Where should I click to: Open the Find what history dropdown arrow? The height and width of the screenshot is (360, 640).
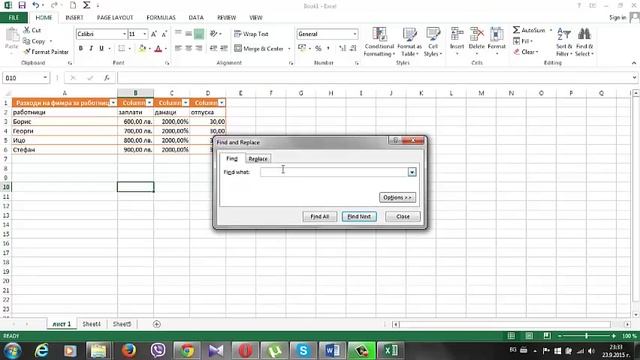coord(412,172)
